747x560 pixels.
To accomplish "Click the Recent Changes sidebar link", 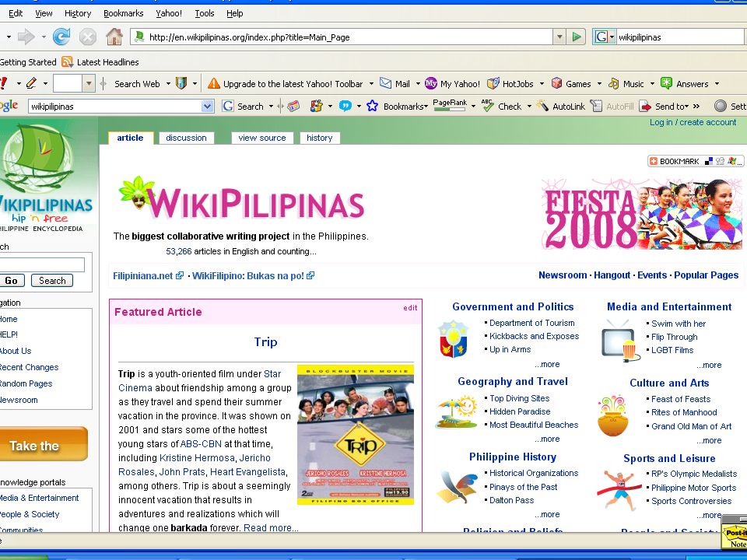I will [x=29, y=367].
